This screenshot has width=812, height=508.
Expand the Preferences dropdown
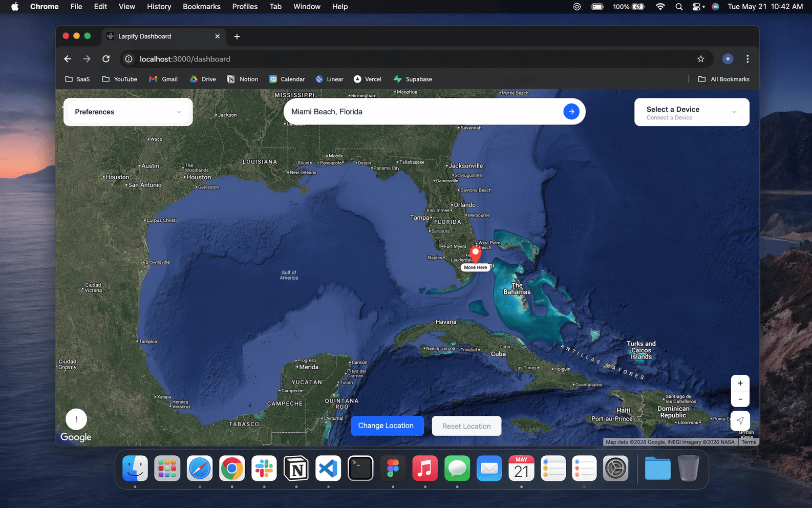(128, 112)
